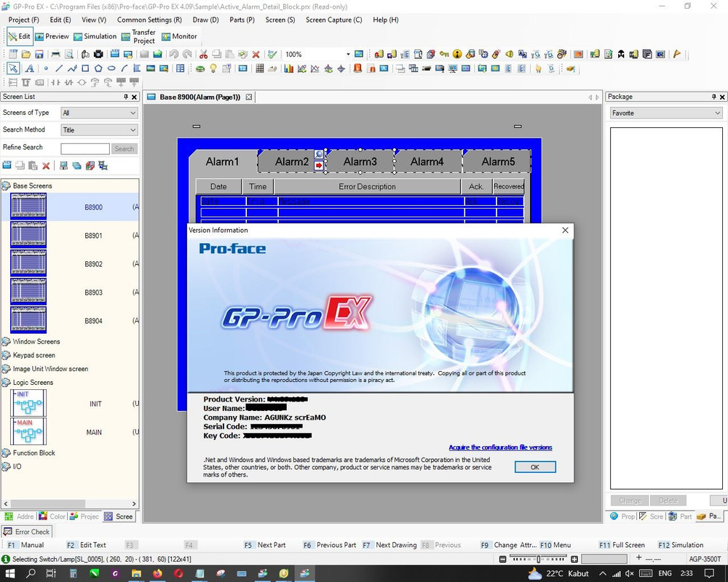The image size is (728, 582).
Task: Expand the Function Block node
Action: (6, 453)
